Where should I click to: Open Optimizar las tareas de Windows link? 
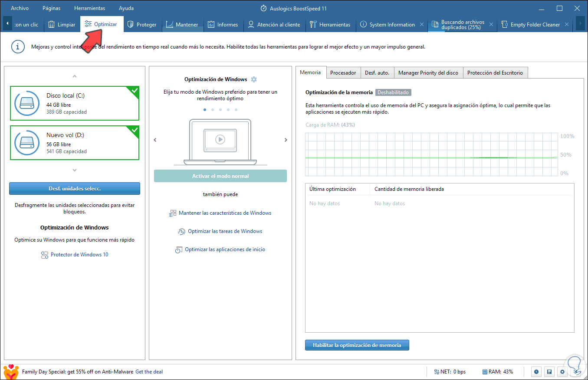(225, 231)
